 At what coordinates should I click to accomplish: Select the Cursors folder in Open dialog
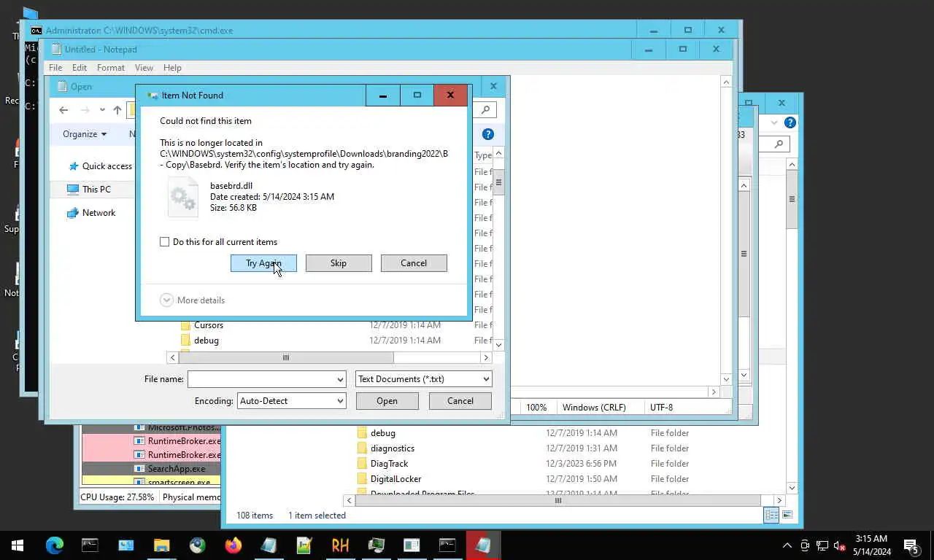tap(209, 324)
